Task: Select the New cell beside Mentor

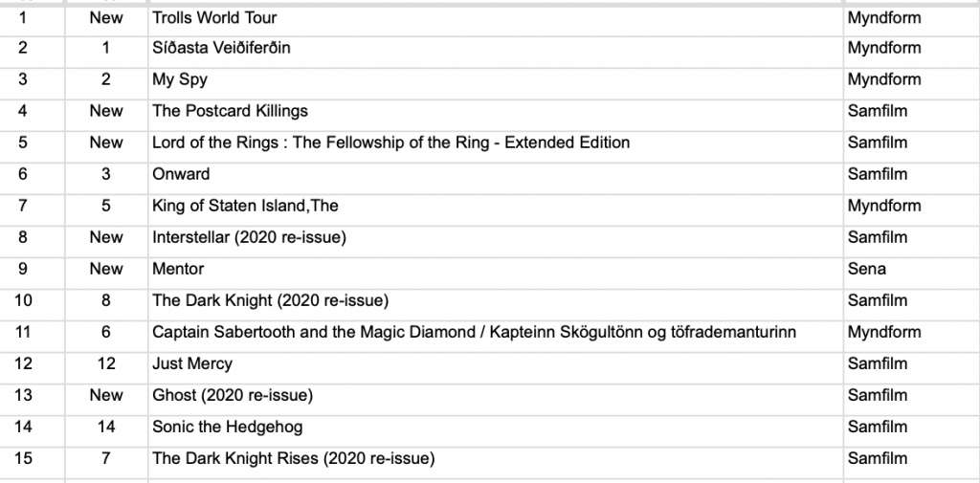Action: (x=106, y=269)
